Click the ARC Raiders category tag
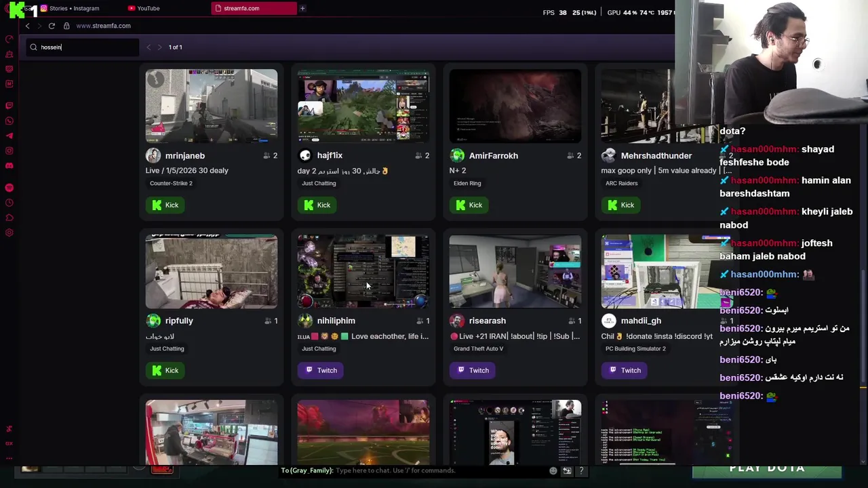This screenshot has width=868, height=488. click(x=622, y=183)
